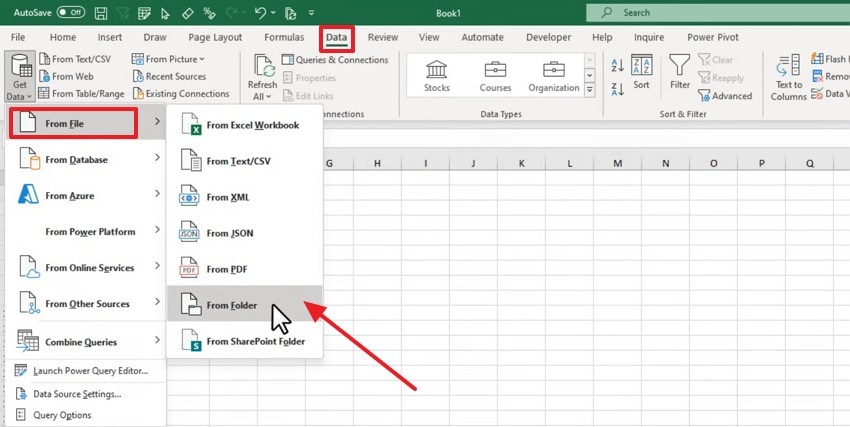850x427 pixels.
Task: Click the Search box in title bar
Action: (718, 12)
